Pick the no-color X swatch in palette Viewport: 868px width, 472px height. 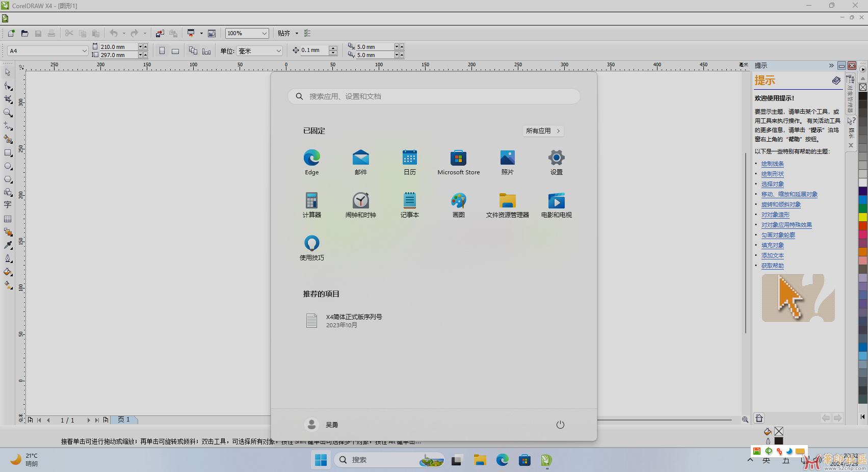tap(863, 87)
